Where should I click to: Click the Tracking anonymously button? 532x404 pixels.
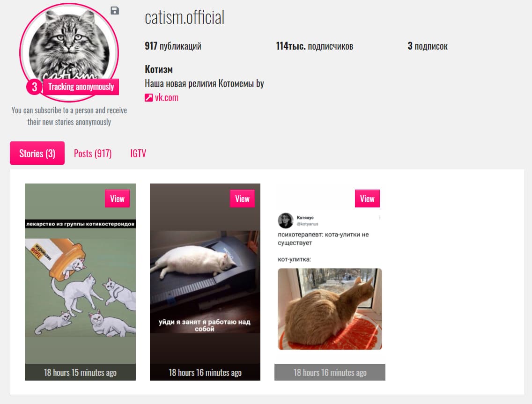pyautogui.click(x=81, y=87)
